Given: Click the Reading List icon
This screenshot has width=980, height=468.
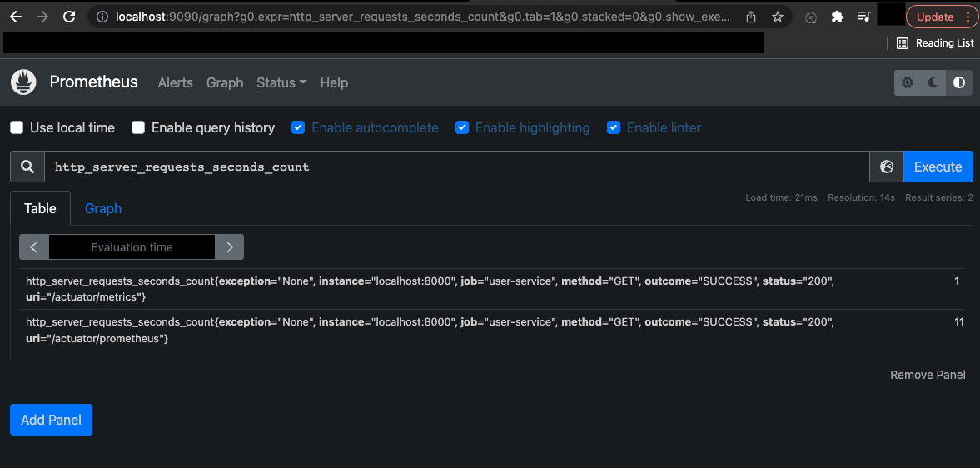Looking at the screenshot, I should pyautogui.click(x=903, y=43).
